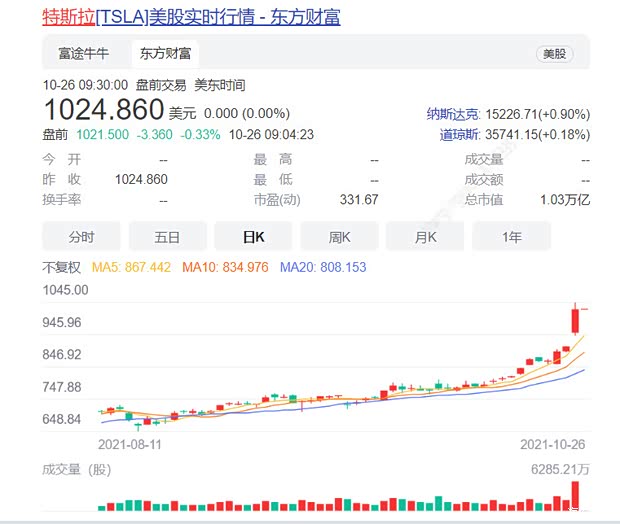Click the tall red candlestick at chart's right end

point(575,320)
